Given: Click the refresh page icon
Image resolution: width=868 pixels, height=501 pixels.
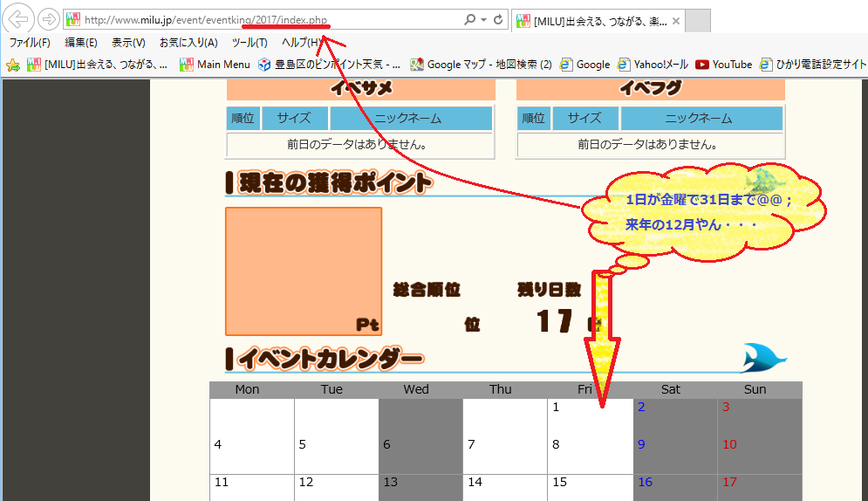Looking at the screenshot, I should pyautogui.click(x=498, y=19).
